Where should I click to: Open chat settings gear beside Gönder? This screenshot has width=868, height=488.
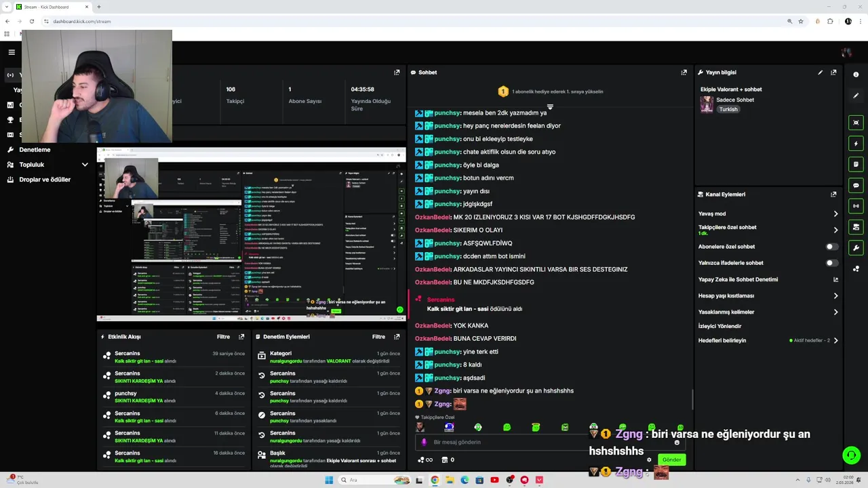pyautogui.click(x=649, y=460)
